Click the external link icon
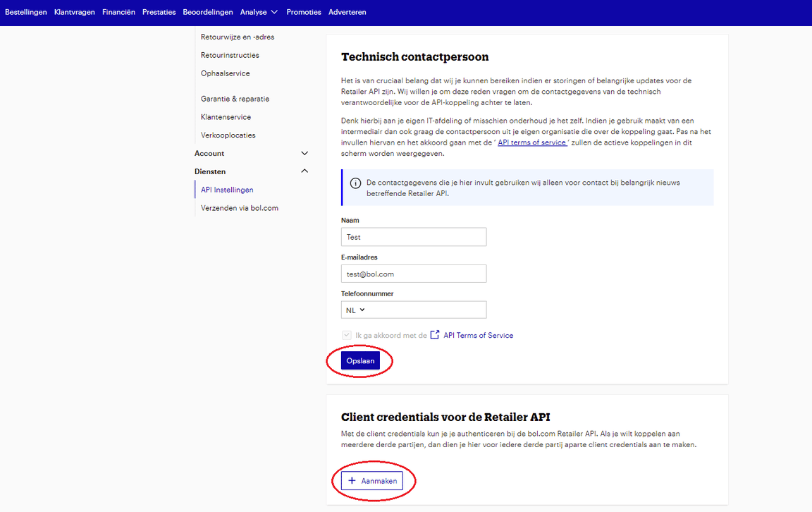The image size is (812, 512). point(435,335)
